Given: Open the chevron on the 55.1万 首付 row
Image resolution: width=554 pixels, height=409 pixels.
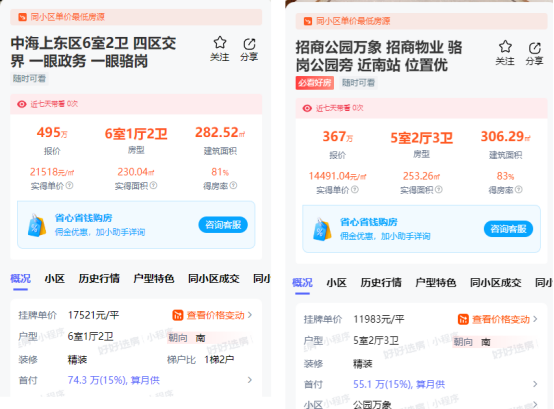Looking at the screenshot, I should 535,384.
